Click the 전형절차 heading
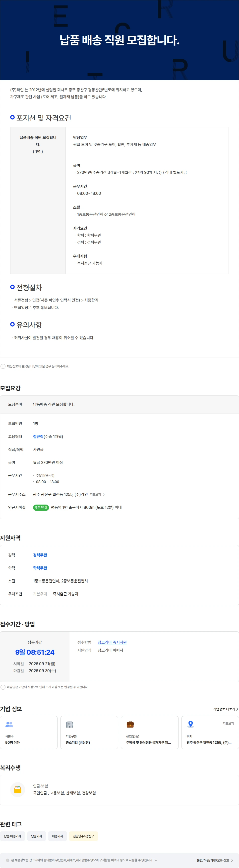The width and height of the screenshot is (239, 868). click(x=29, y=287)
